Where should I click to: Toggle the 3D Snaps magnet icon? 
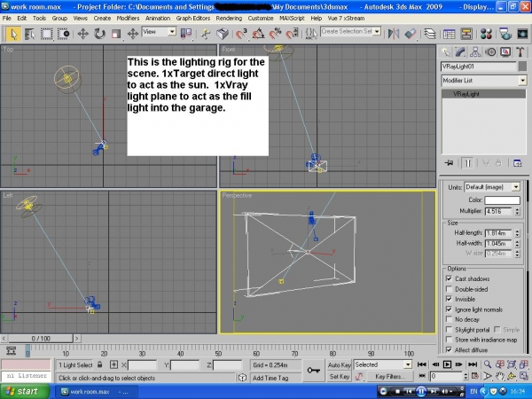point(241,34)
